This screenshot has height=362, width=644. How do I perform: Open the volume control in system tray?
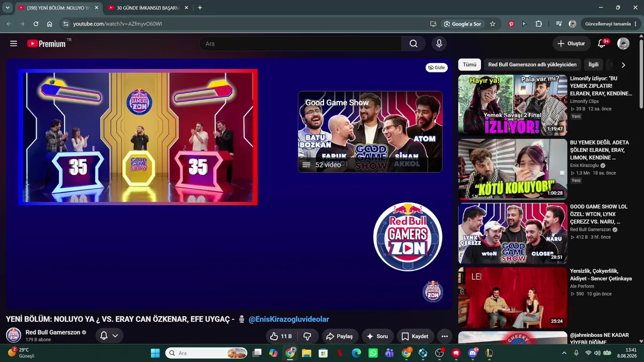598,353
